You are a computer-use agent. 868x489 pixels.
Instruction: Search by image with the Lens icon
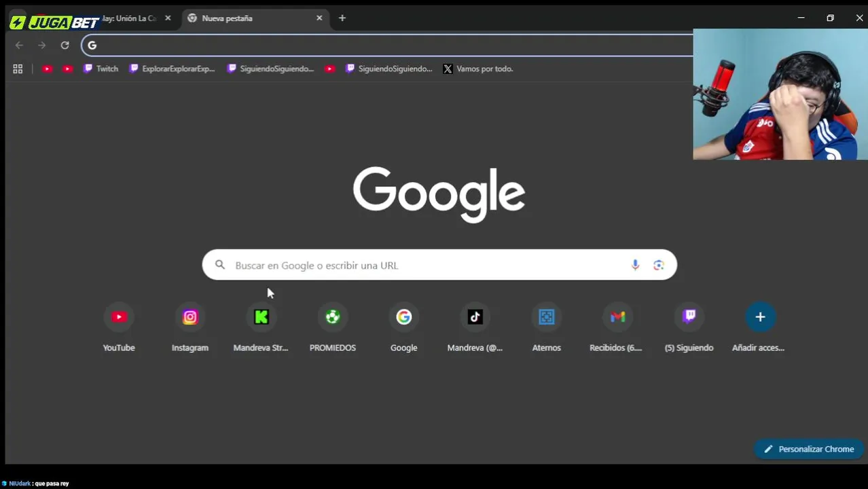pos(658,265)
